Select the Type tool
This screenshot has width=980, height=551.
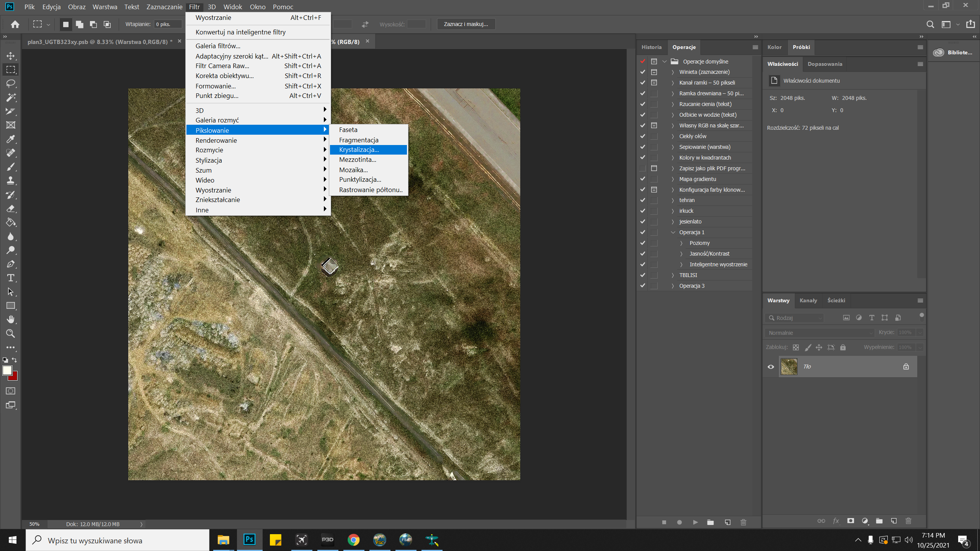pyautogui.click(x=11, y=278)
